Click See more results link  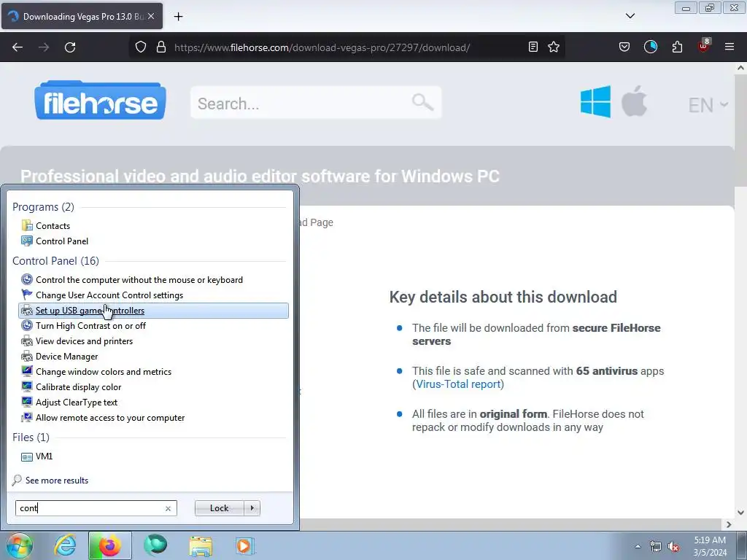57,481
